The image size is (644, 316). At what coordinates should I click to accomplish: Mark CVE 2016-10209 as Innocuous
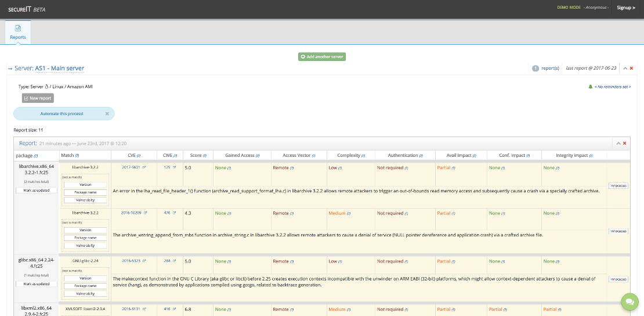pyautogui.click(x=618, y=231)
